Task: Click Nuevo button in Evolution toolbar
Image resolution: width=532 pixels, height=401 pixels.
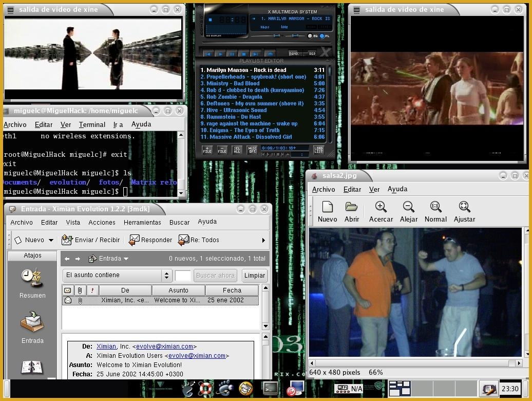Action: [29, 240]
